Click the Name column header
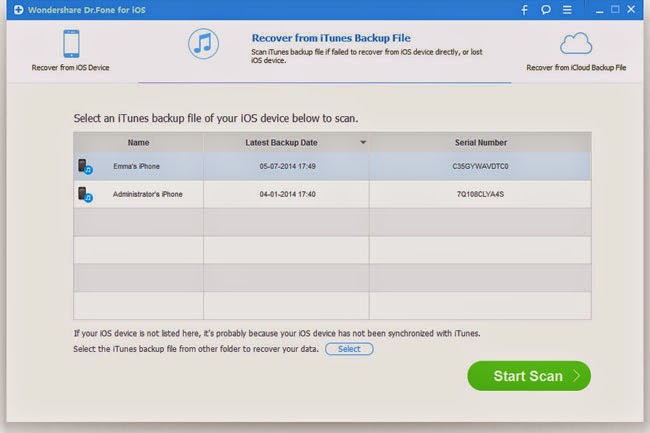Viewport: 650px width, 433px height. click(138, 143)
